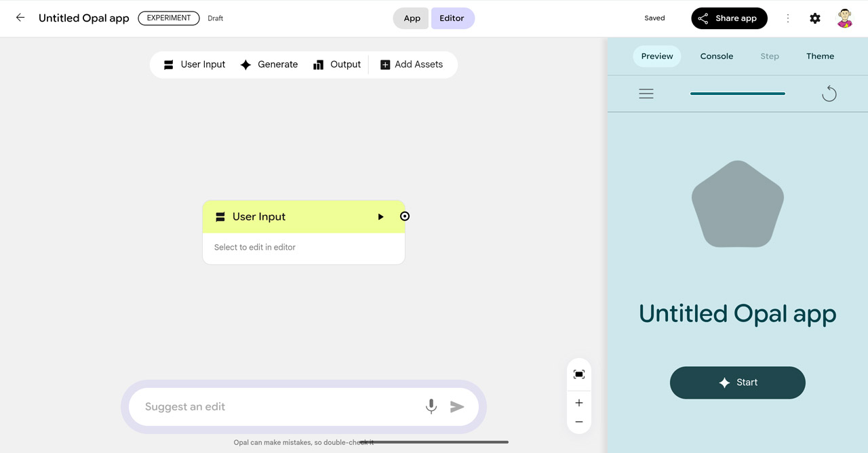Click the zoom to fit icon
This screenshot has height=453, width=868.
tap(579, 374)
